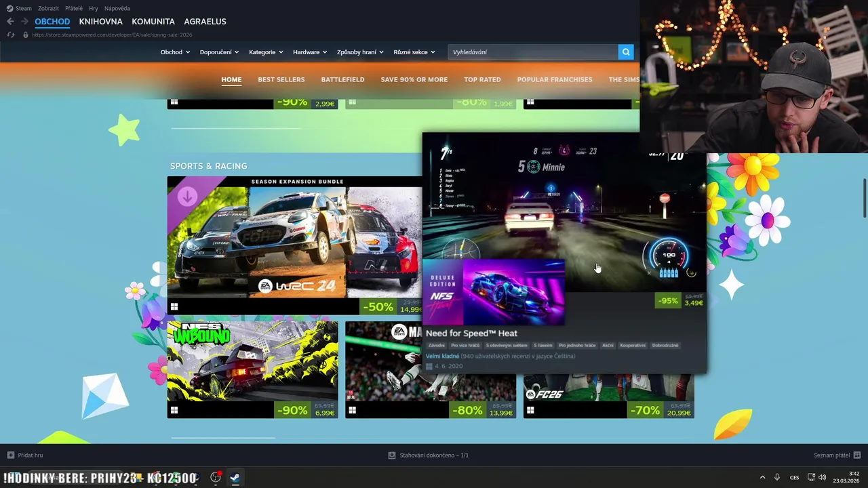
Task: Open the BEST SELLERS tab
Action: 281,79
